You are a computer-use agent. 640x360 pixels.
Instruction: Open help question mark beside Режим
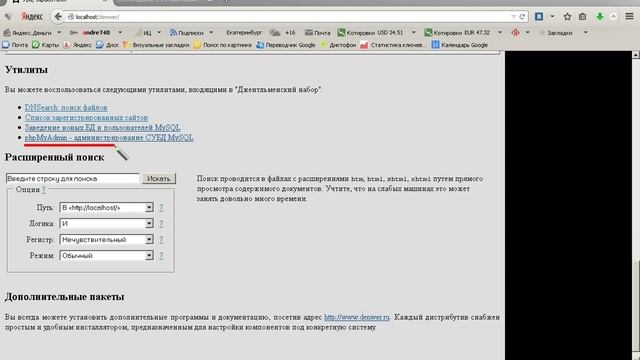click(161, 256)
